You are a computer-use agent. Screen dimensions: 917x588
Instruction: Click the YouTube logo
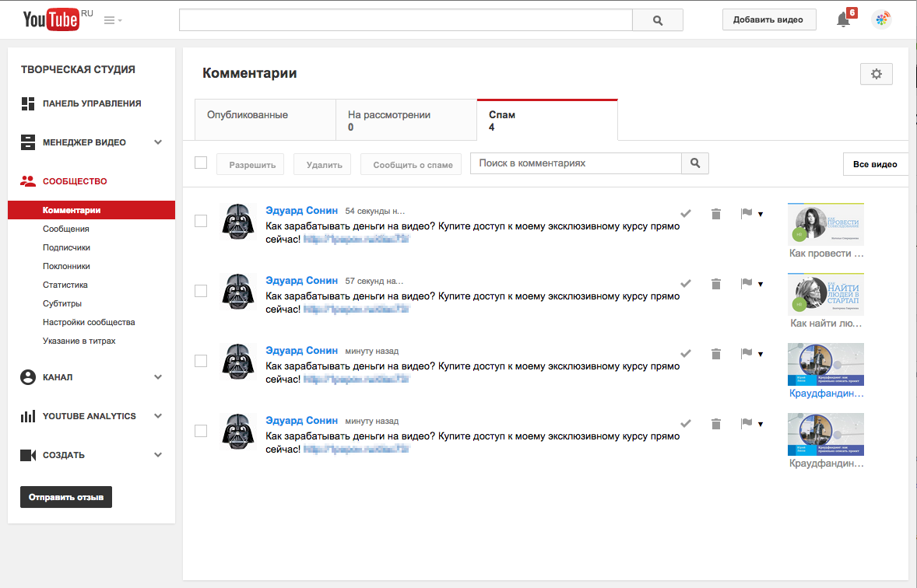(51, 20)
